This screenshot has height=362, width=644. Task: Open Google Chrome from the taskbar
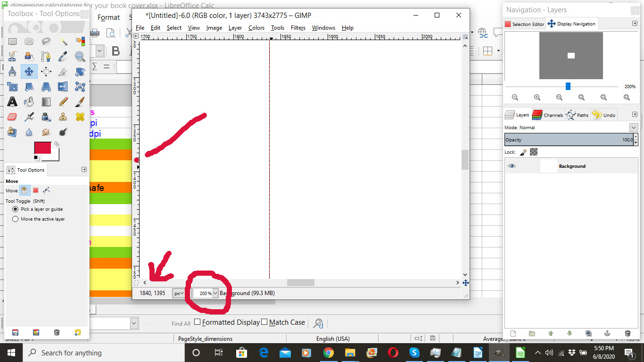(x=329, y=353)
